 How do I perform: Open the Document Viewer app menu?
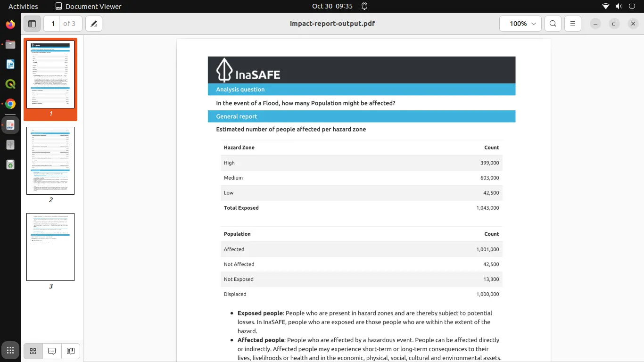88,6
